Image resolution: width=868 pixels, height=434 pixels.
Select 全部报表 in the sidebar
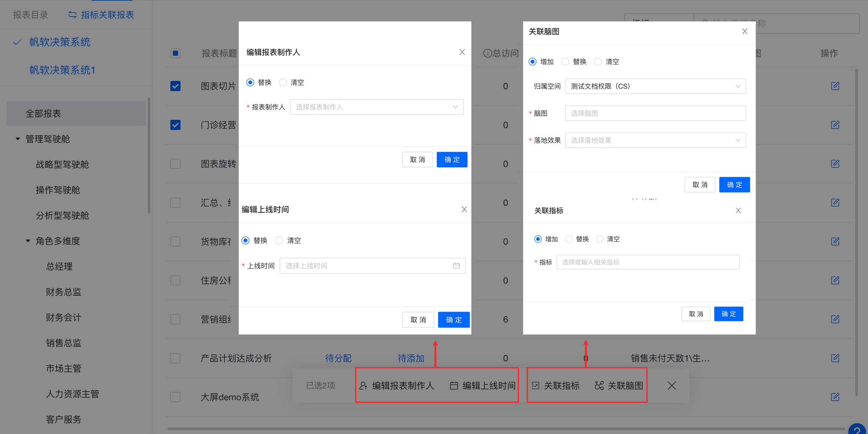click(x=43, y=114)
